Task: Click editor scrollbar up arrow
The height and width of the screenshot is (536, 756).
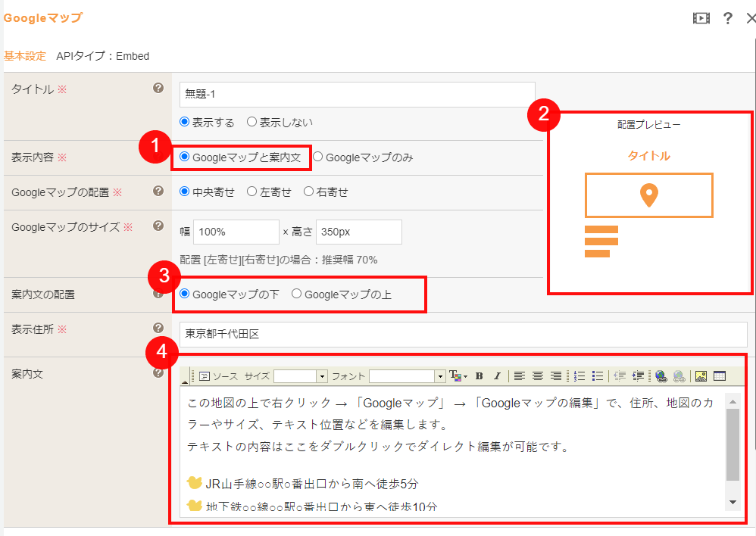Action: coord(733,401)
